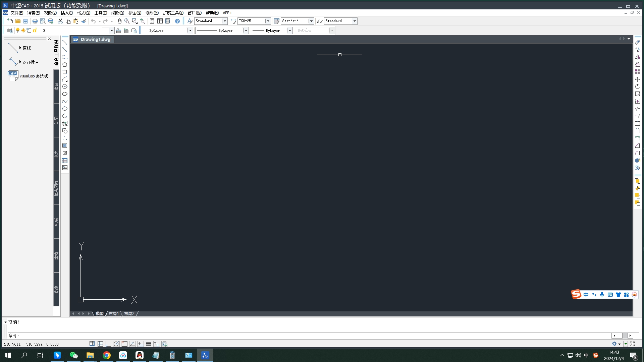Click the Rotate modify tool
Screen dimensions: 644x362
[637, 86]
